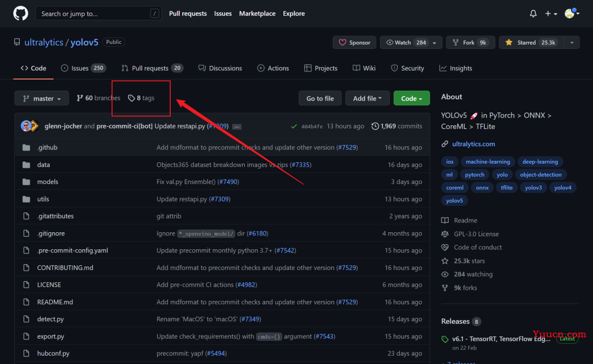Select the object-detection topic tag
The height and width of the screenshot is (364, 593).
coord(541,175)
